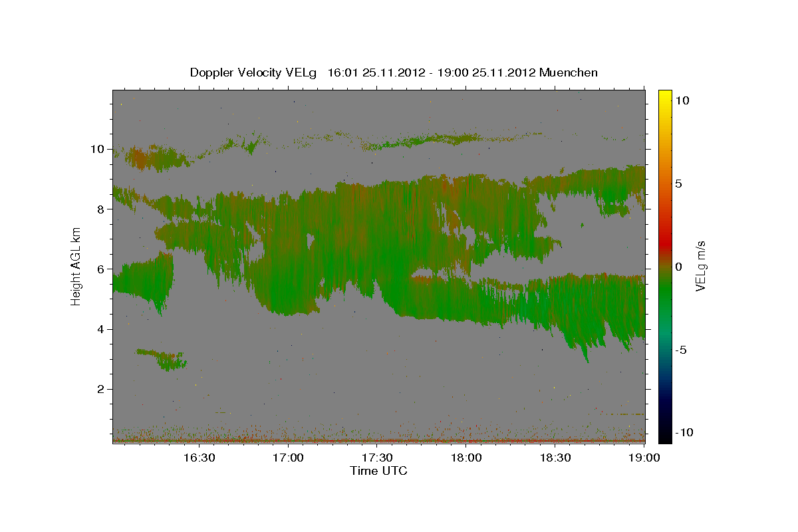Click the colorbar tick label -5

(682, 350)
